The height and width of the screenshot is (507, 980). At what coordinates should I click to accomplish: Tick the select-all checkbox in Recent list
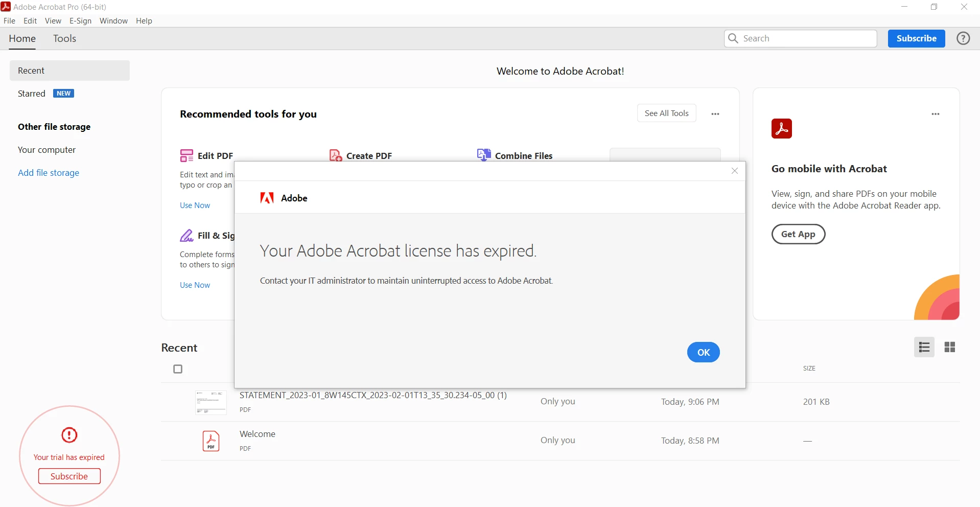(178, 369)
